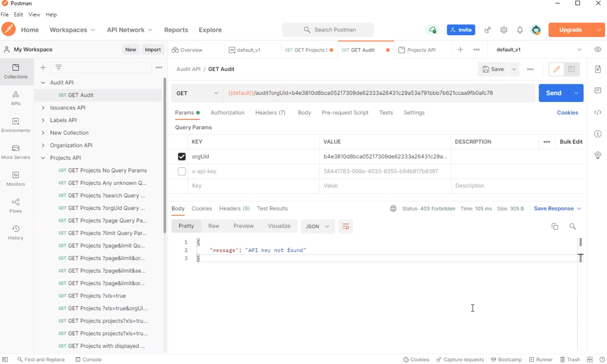Open the request documentation icon on right sidebar
This screenshot has width=607, height=364.
598,69
